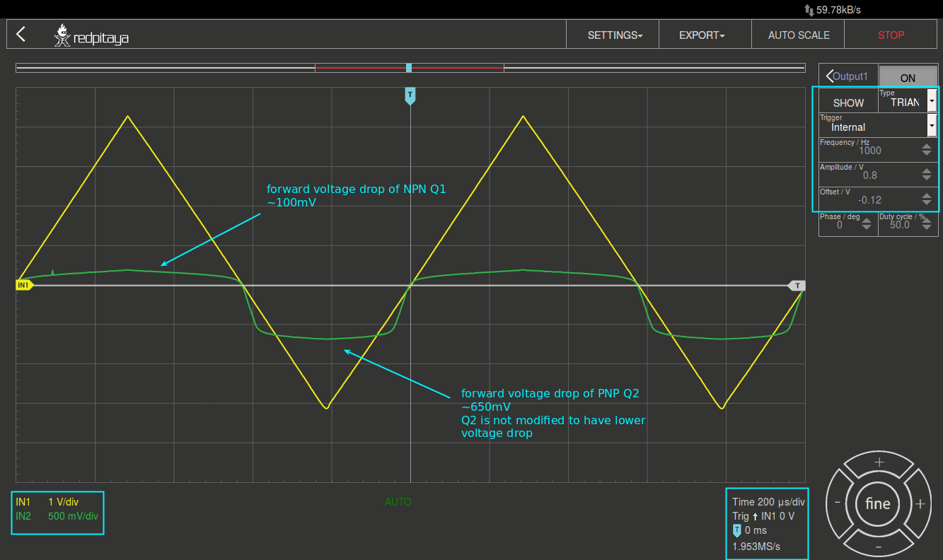
Task: Click the joystick left minus button
Action: (x=838, y=503)
